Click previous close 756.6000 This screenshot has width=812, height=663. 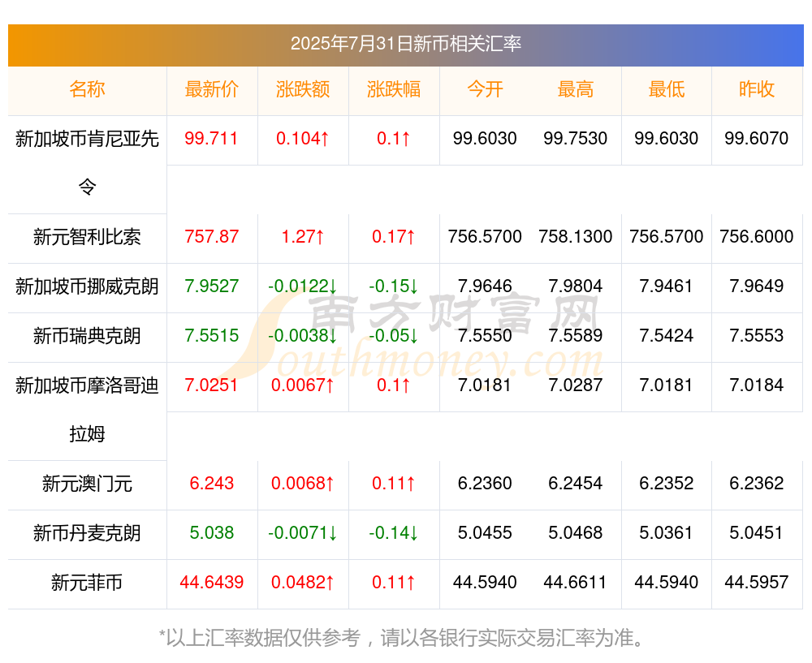point(757,237)
